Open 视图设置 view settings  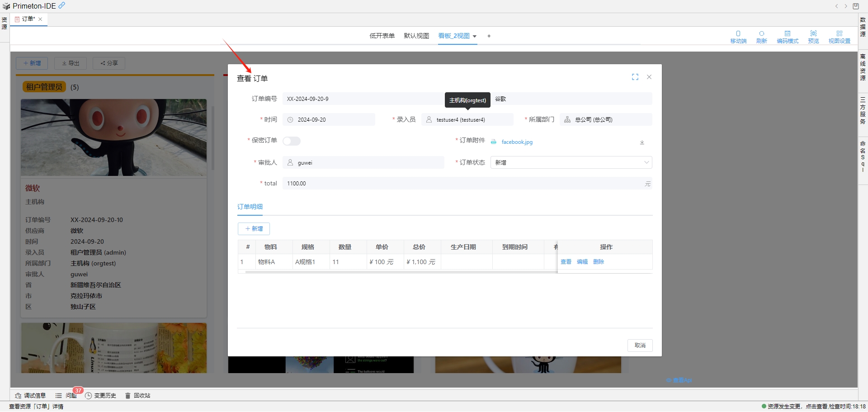839,36
